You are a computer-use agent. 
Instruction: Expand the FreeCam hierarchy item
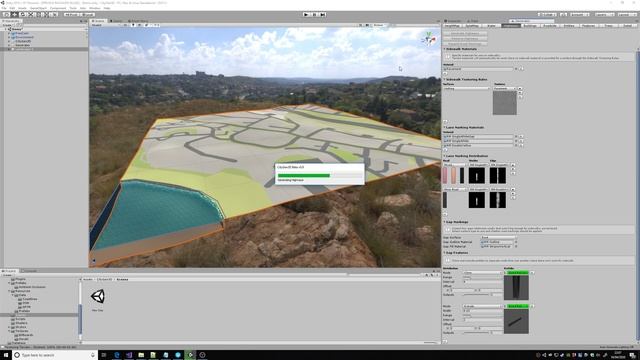pyautogui.click(x=9, y=33)
